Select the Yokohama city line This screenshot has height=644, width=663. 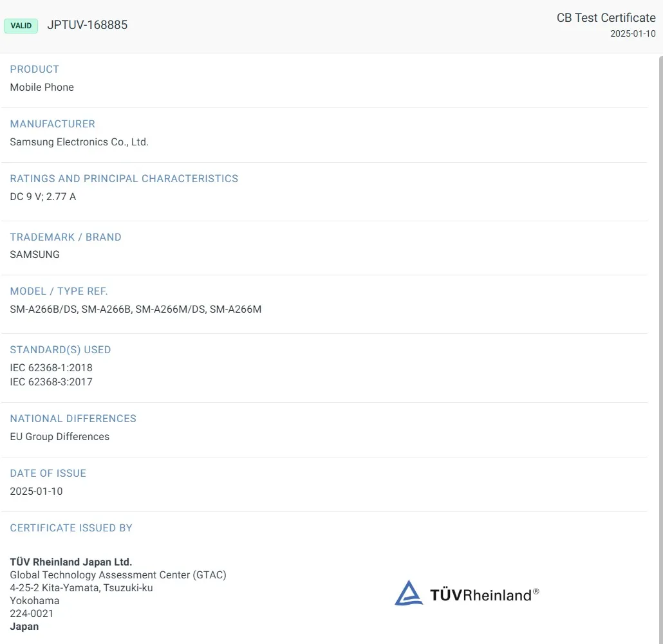[35, 601]
